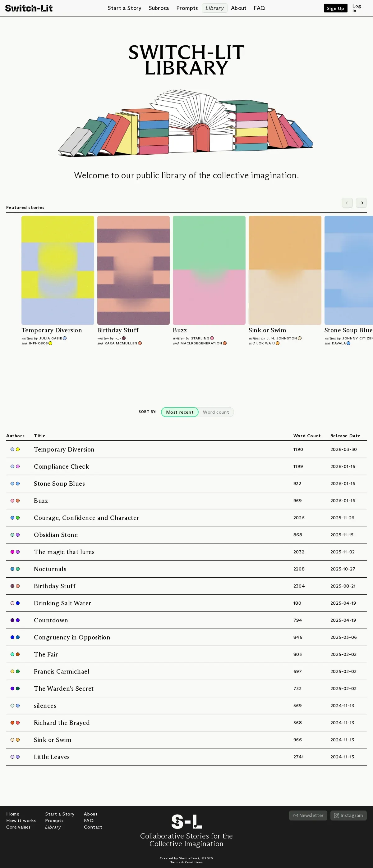Viewport: 373px width, 868px height.
Task: Click the S-L footer logo
Action: click(x=186, y=821)
